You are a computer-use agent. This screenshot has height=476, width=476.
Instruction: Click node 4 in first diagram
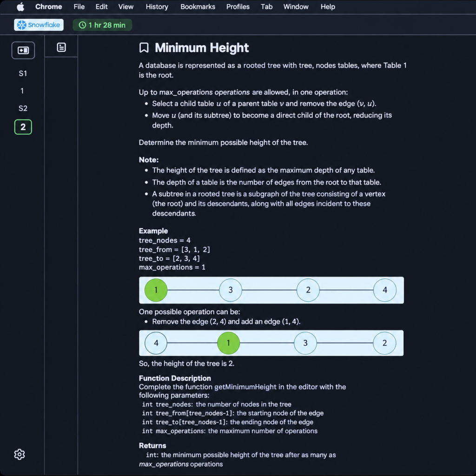tap(384, 290)
